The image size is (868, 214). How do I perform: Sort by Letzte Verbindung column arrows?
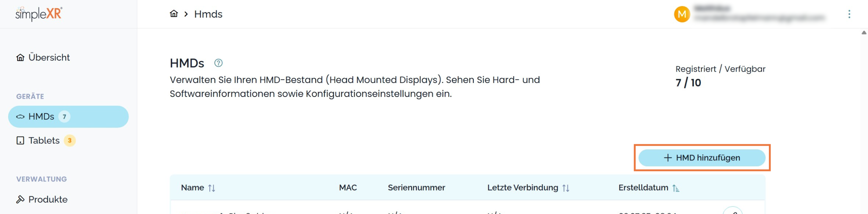(566, 188)
